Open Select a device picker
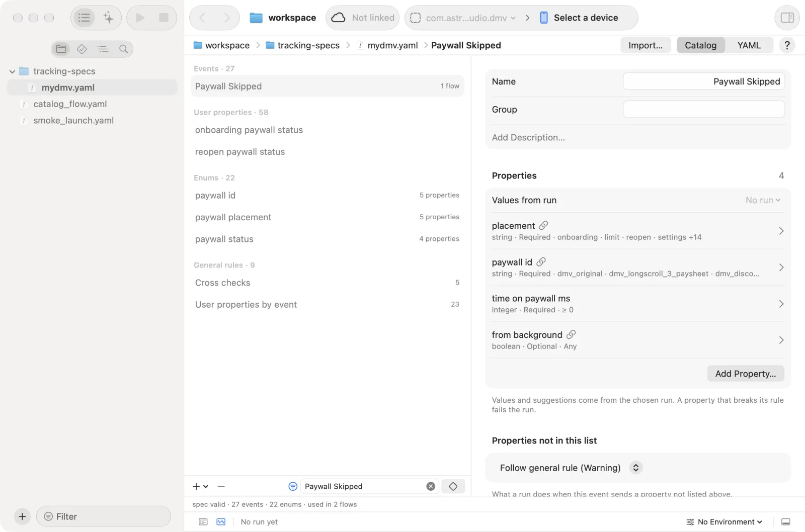The height and width of the screenshot is (532, 805). point(579,18)
